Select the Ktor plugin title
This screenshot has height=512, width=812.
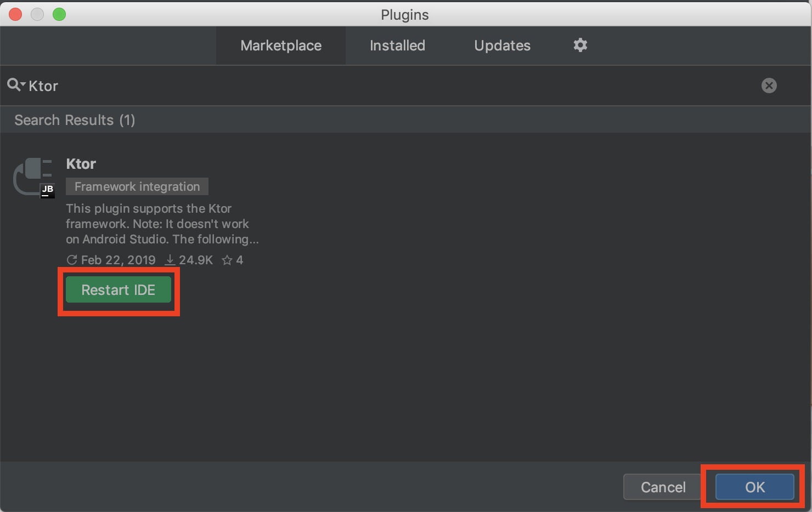coord(81,164)
